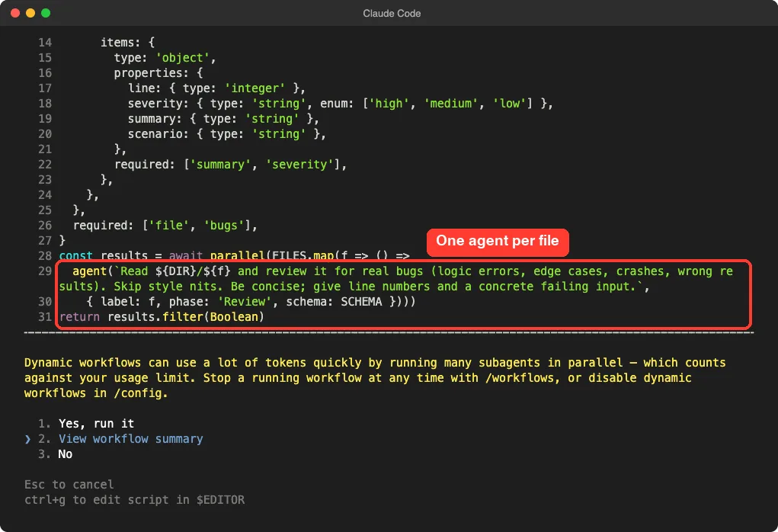778x532 pixels.
Task: Click the 'items: {' code line
Action: [x=127, y=43]
